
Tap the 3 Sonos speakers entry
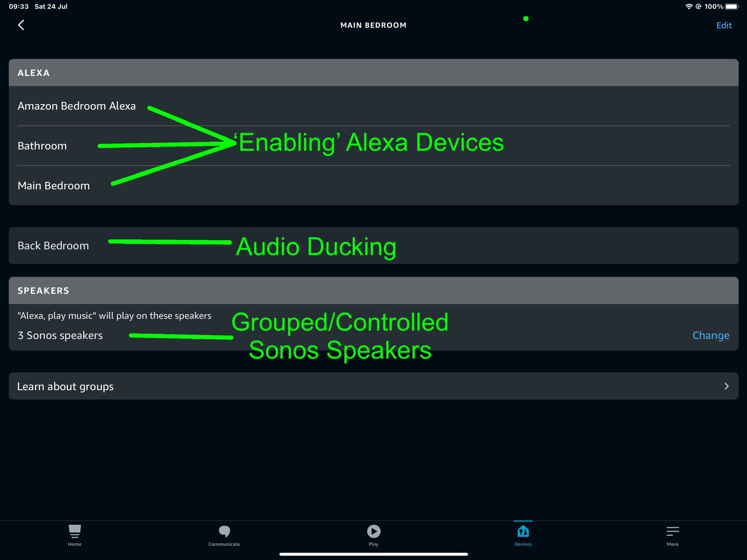pyautogui.click(x=60, y=335)
